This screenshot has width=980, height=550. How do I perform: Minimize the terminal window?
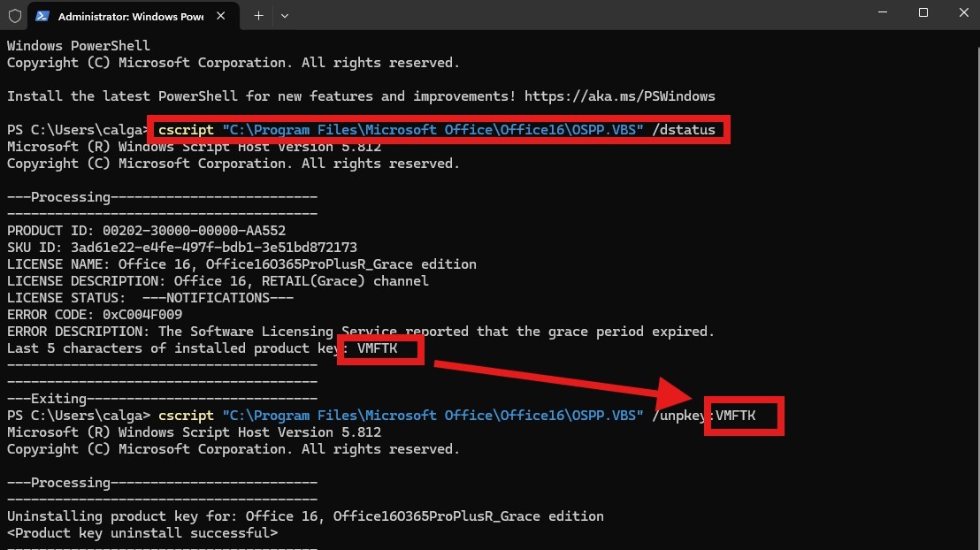881,13
